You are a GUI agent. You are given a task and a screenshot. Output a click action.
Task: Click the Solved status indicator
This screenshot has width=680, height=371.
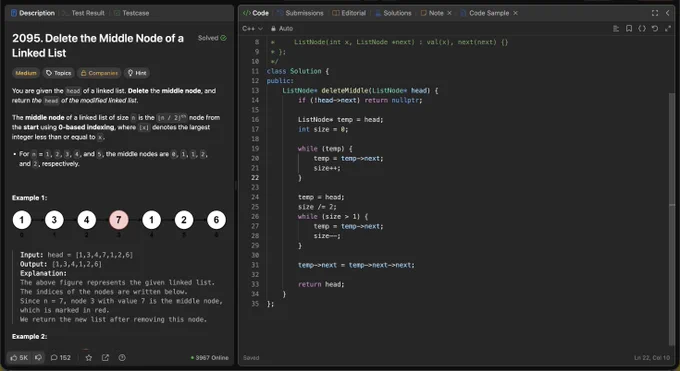[212, 38]
